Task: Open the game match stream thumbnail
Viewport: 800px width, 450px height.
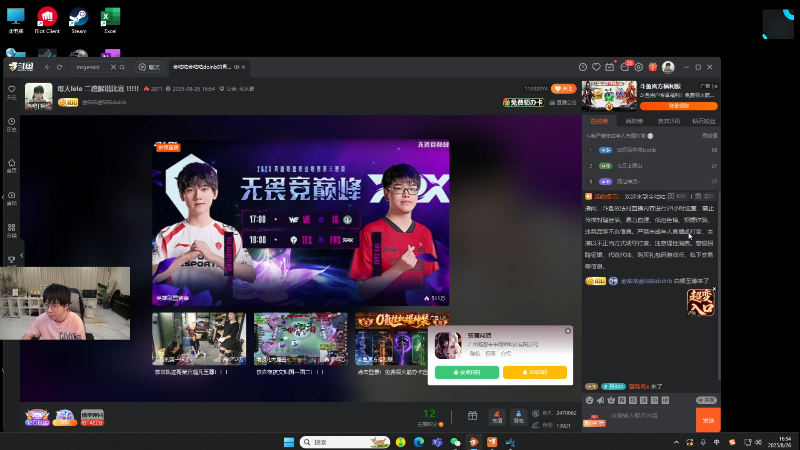Action: (301, 339)
